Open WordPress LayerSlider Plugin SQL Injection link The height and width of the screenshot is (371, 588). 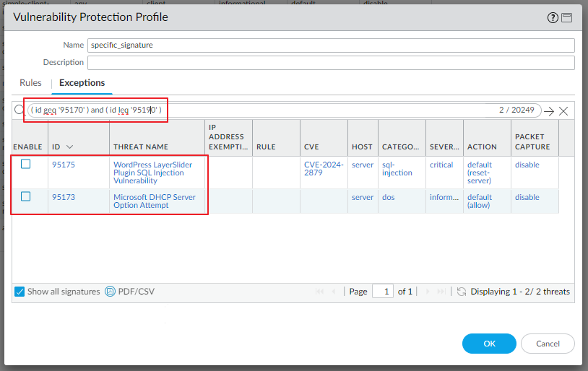pos(152,173)
